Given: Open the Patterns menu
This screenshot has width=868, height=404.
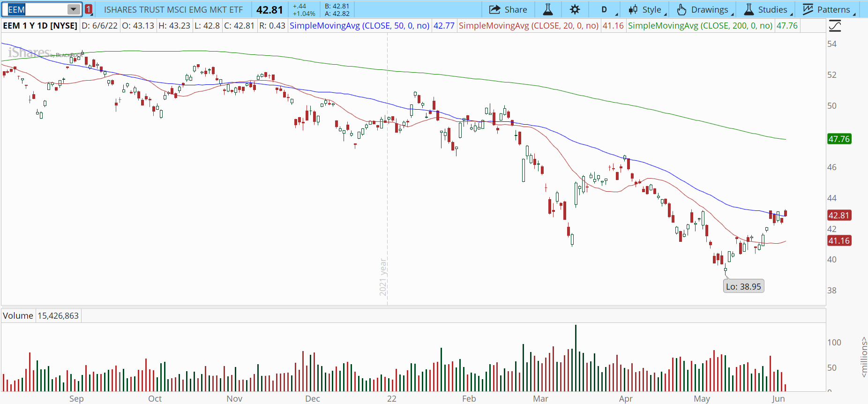Looking at the screenshot, I should (x=829, y=9).
